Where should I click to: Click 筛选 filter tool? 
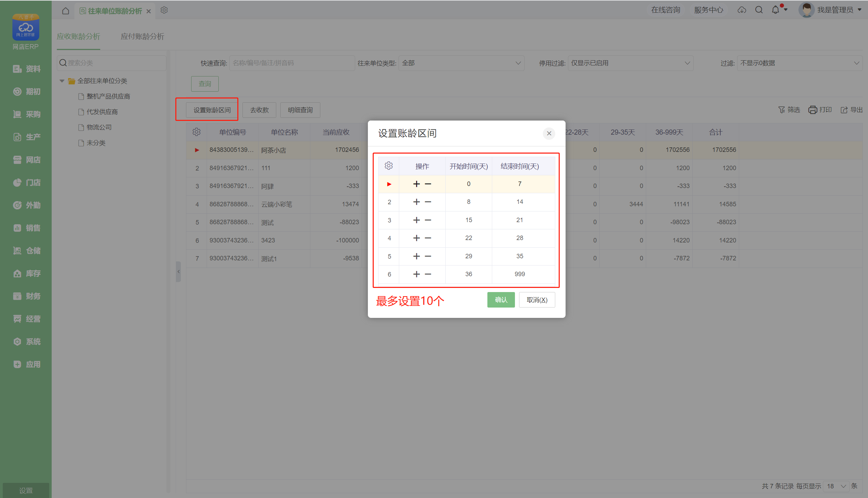click(789, 110)
